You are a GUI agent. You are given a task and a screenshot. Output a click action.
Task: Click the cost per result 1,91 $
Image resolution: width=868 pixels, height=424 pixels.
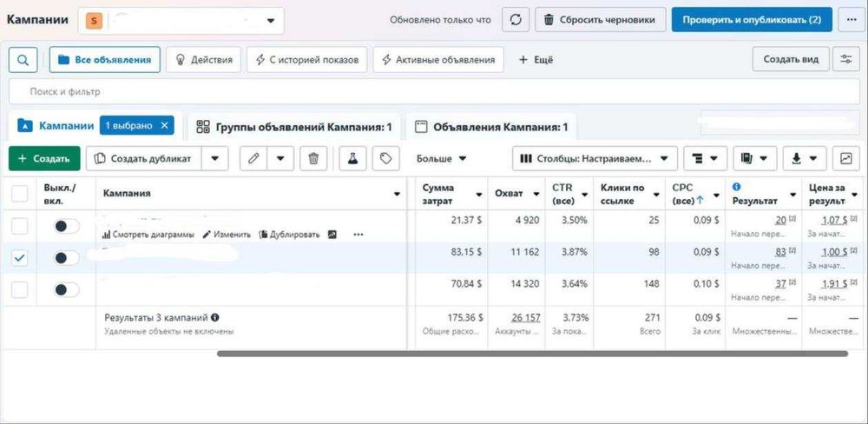tap(833, 284)
